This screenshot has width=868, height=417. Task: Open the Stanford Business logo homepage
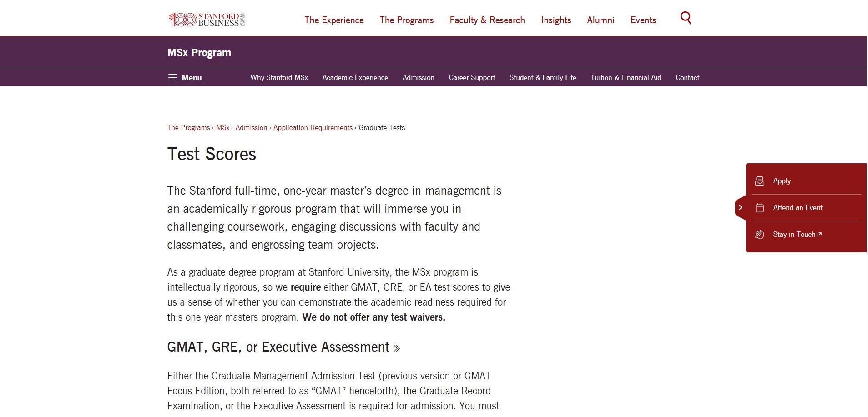coord(207,20)
